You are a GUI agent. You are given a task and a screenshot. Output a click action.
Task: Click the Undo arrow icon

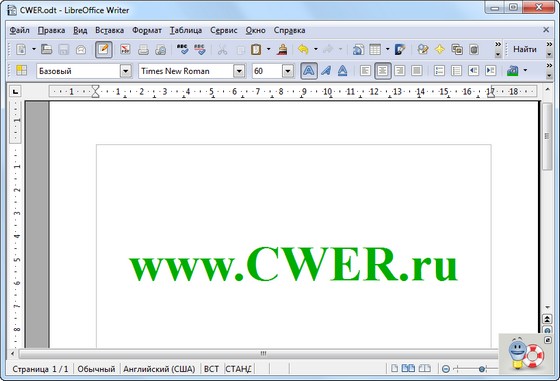303,49
